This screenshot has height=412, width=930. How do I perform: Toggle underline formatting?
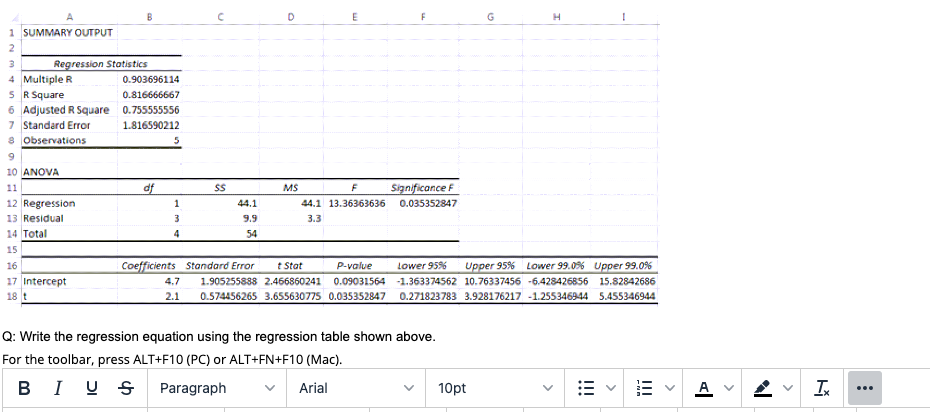(x=91, y=388)
